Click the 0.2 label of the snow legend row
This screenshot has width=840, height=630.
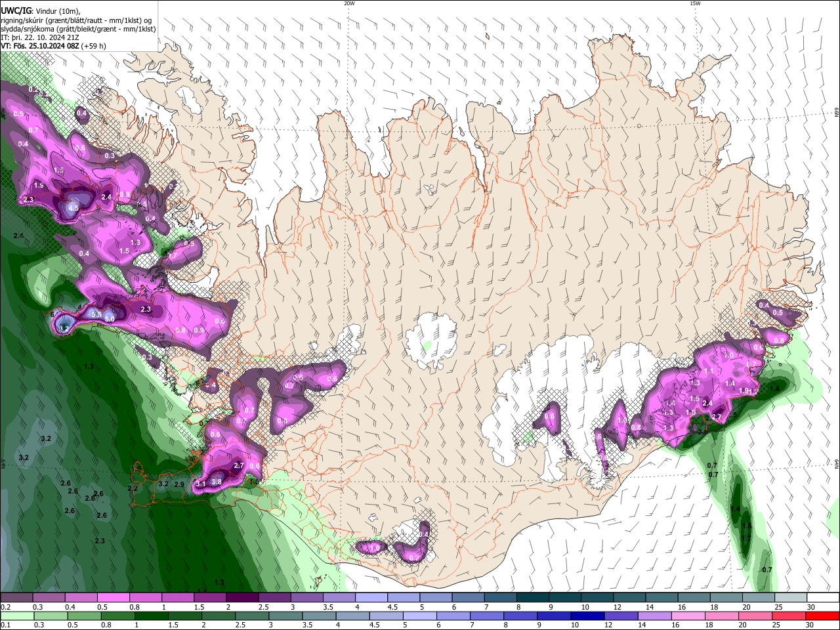(x=5, y=607)
